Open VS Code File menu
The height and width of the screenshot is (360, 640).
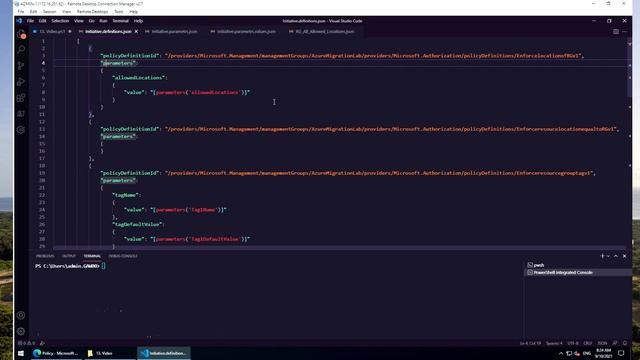(30, 21)
